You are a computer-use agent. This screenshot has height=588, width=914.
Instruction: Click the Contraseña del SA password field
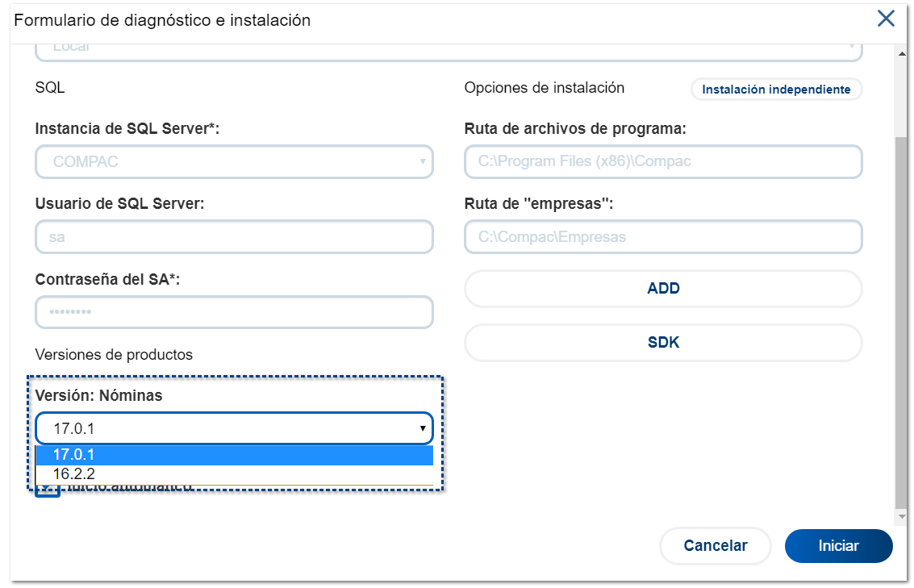234,312
